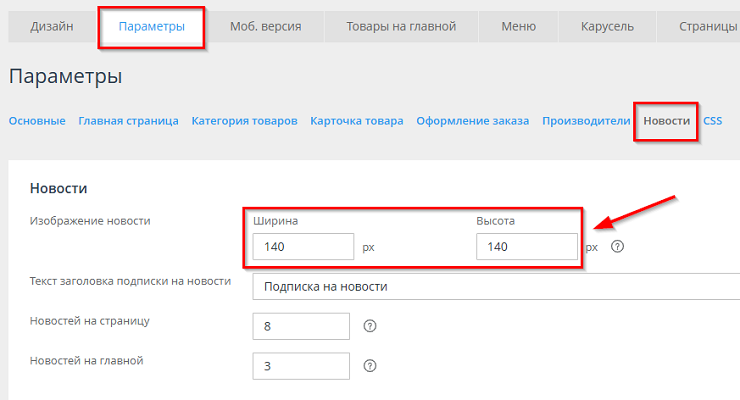Open the CSS settings link
The width and height of the screenshot is (740, 400).
[x=712, y=121]
